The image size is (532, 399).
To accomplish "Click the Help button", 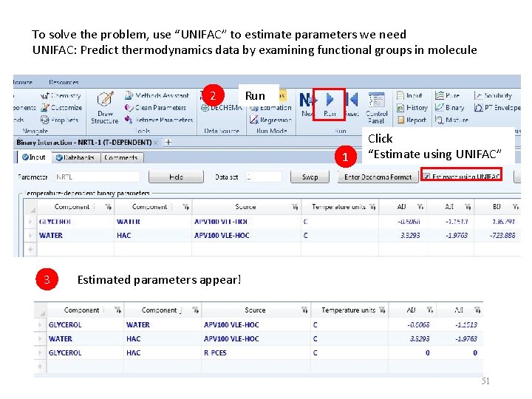I will [x=176, y=177].
